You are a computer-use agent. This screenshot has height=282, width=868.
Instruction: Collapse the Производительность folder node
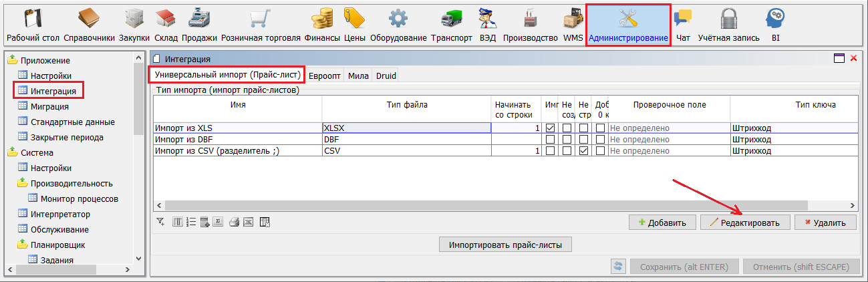(22, 183)
